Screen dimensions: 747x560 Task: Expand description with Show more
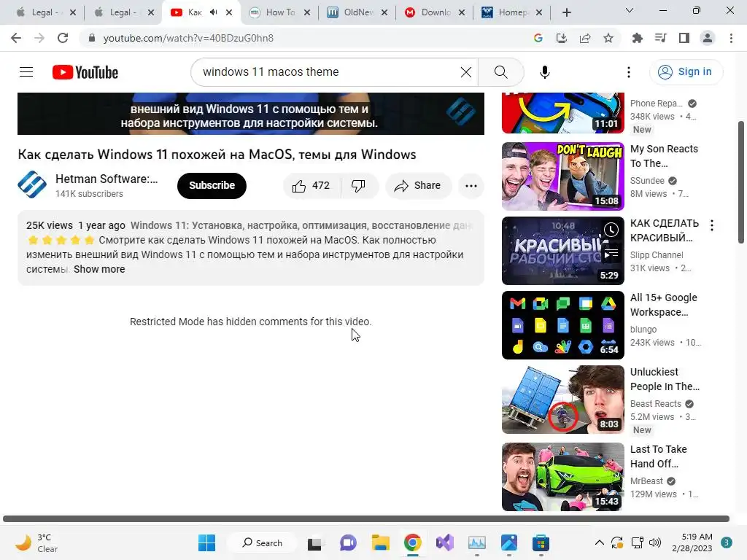point(99,269)
